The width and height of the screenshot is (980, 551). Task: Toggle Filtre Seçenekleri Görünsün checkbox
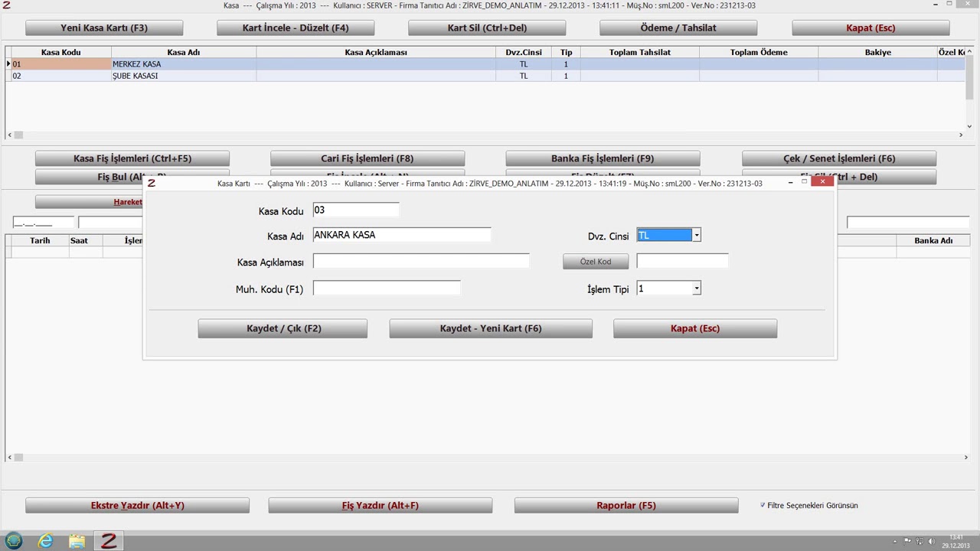click(763, 505)
